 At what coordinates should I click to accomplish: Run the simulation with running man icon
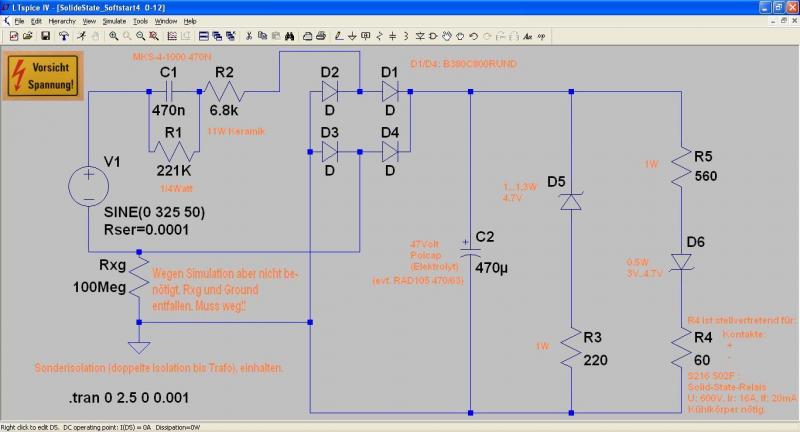[82, 36]
